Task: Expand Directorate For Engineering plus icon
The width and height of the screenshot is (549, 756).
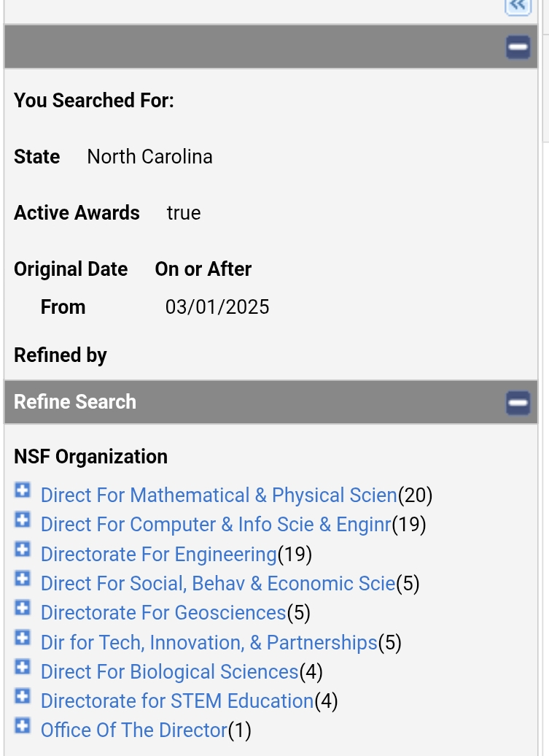Action: (x=23, y=549)
